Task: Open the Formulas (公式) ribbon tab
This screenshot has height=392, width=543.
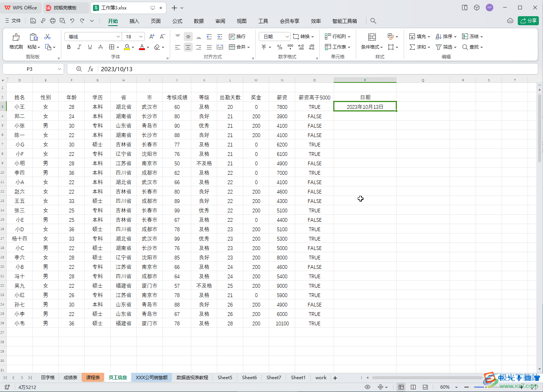Action: [x=177, y=21]
